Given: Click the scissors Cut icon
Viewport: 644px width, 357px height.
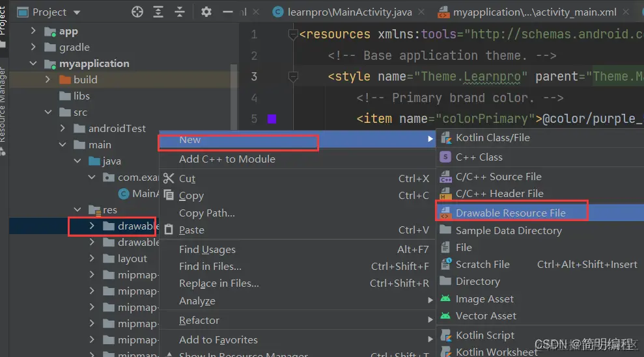Looking at the screenshot, I should tap(169, 178).
